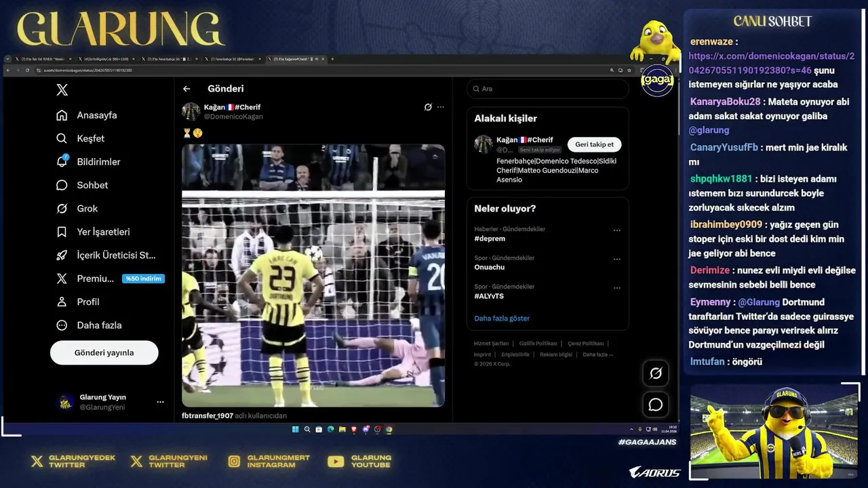Click the %50 indirim badge
The image size is (868, 488).
[x=143, y=279]
